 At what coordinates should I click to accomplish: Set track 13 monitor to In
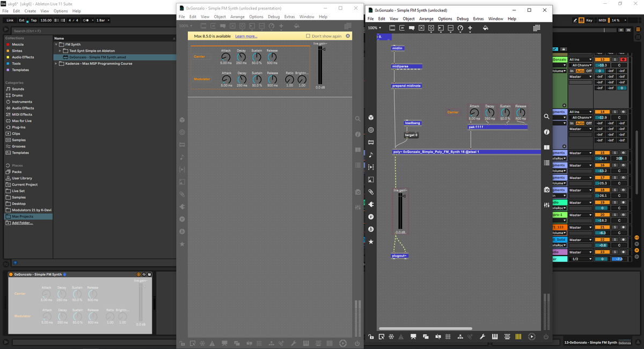tap(572, 71)
